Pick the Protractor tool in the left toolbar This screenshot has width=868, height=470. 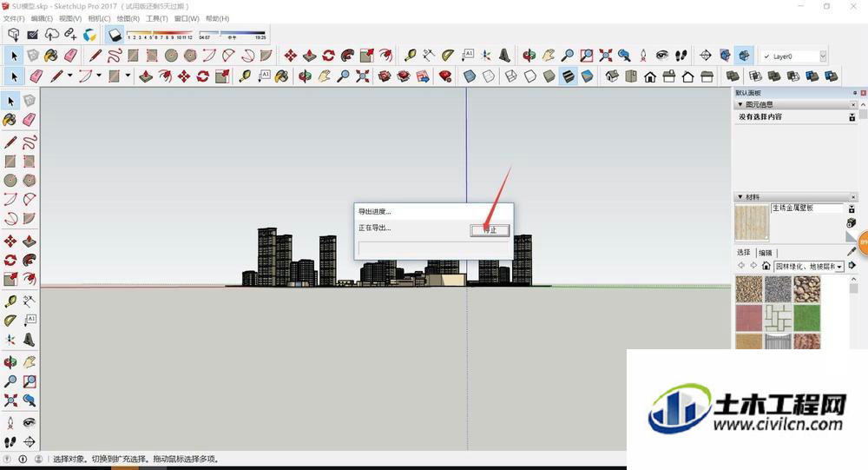(10, 321)
